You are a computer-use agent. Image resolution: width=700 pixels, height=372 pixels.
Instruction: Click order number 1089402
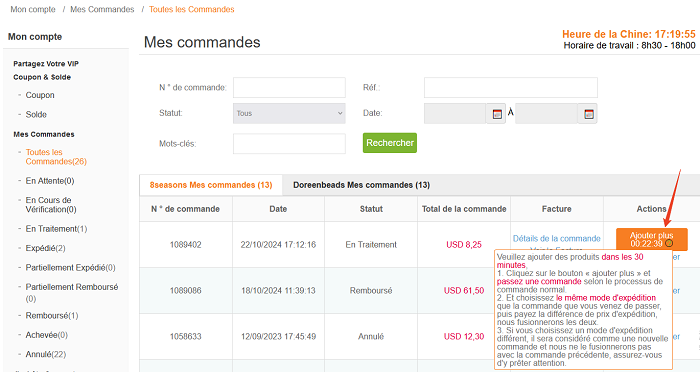click(185, 245)
